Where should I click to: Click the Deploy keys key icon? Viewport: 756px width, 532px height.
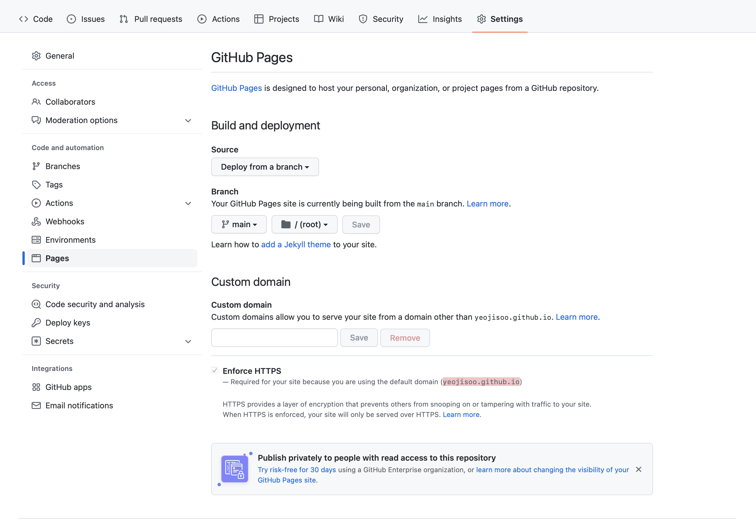(x=36, y=323)
